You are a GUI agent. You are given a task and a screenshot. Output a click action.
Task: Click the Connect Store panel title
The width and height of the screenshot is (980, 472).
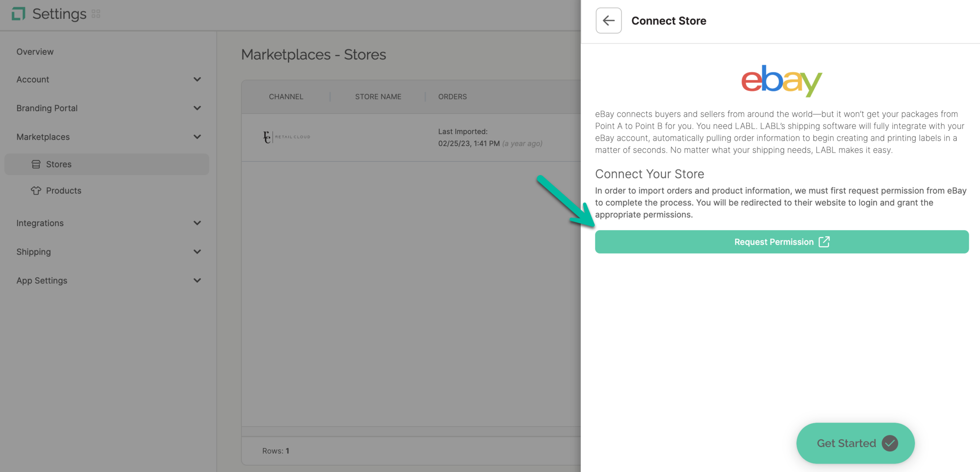[x=669, y=21]
